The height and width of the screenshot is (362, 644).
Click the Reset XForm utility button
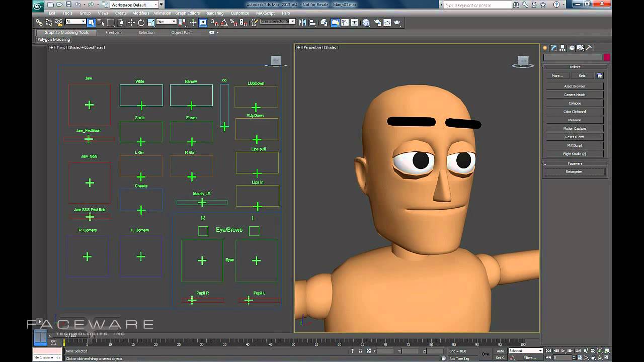click(x=574, y=137)
